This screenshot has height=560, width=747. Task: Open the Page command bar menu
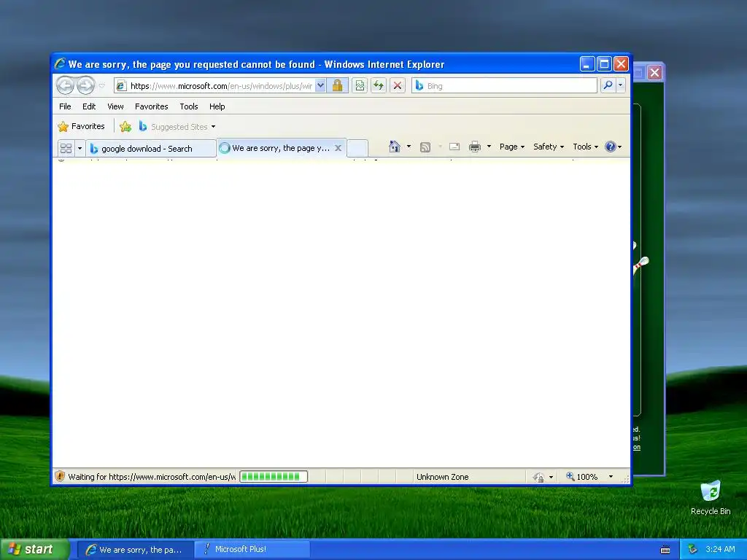pos(511,147)
